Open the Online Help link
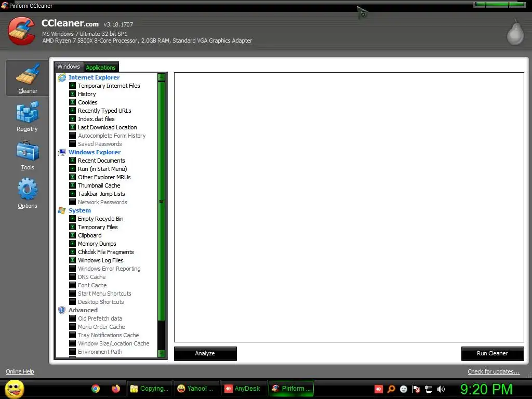Image resolution: width=532 pixels, height=399 pixels. 20,371
